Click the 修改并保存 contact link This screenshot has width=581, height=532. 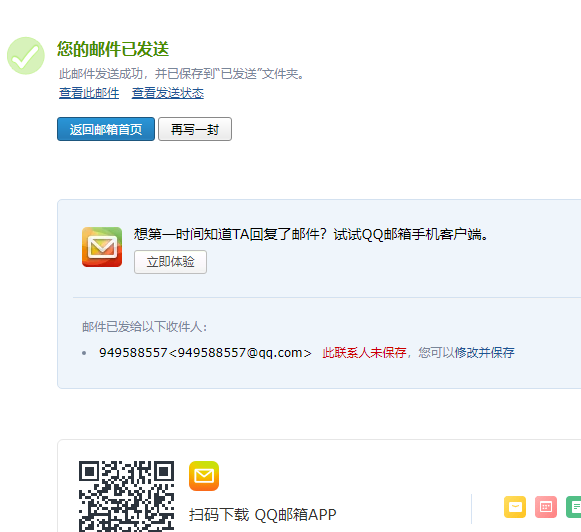[x=484, y=353]
